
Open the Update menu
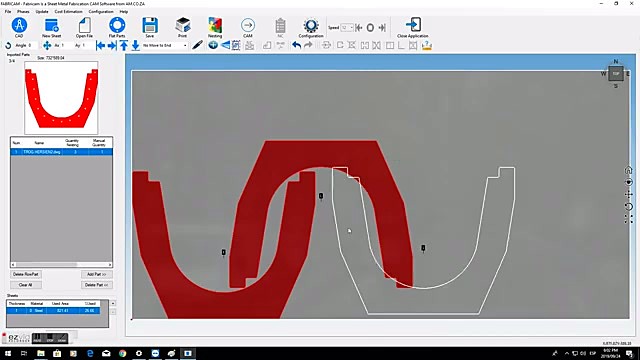(42, 11)
